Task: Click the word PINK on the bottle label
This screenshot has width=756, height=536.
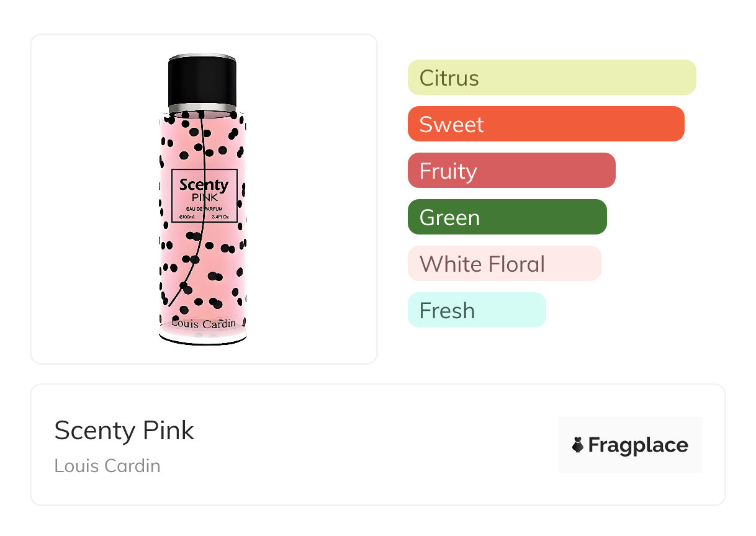Action: coord(204,197)
